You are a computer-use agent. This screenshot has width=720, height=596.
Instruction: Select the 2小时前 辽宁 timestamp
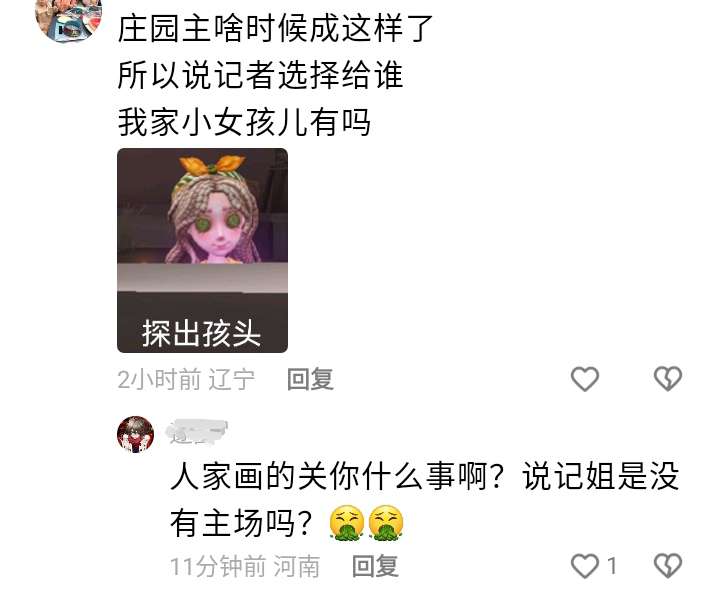click(186, 379)
